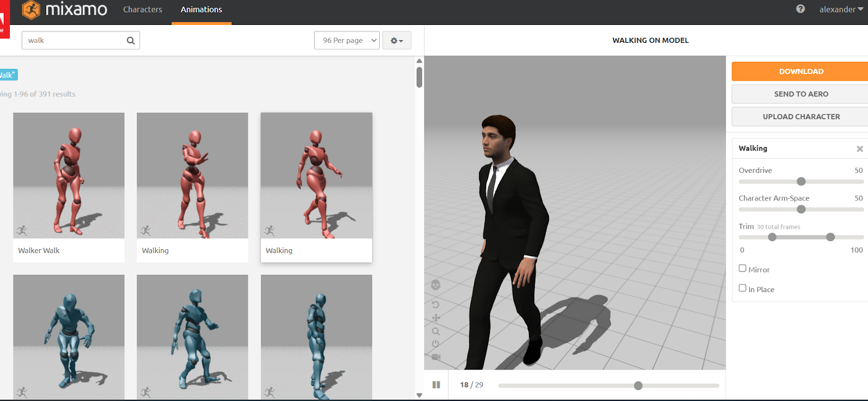Screen dimensions: 868x401
Task: Click the Overdrive value 50
Action: pos(859,170)
